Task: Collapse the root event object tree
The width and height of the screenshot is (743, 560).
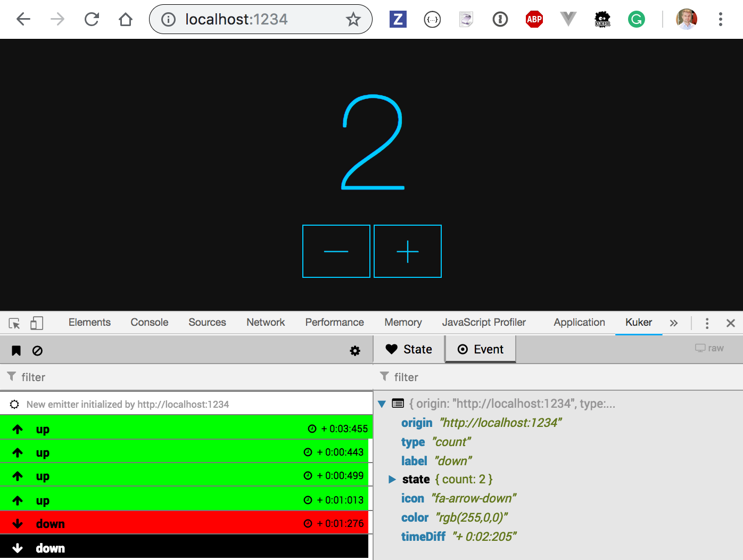Action: (382, 404)
